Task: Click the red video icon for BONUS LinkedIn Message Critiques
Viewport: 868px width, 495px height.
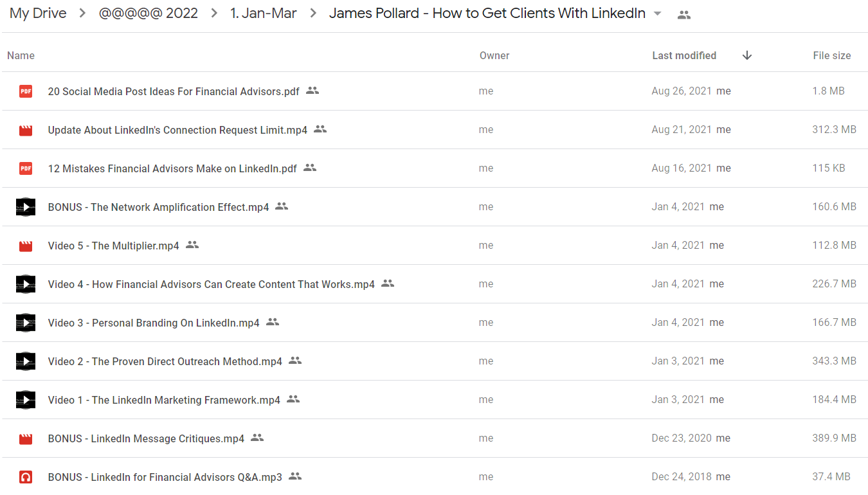Action: tap(26, 438)
